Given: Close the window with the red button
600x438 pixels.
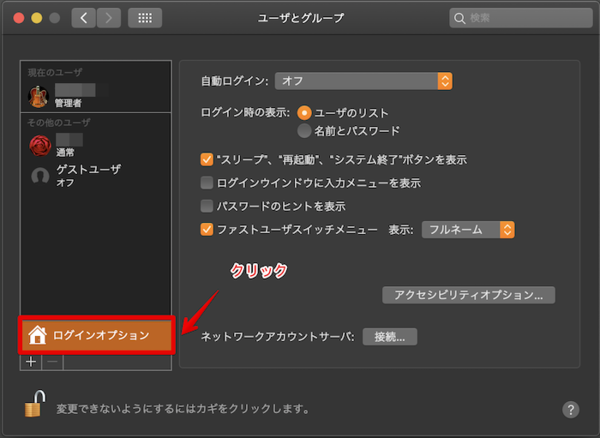Looking at the screenshot, I should 18,18.
